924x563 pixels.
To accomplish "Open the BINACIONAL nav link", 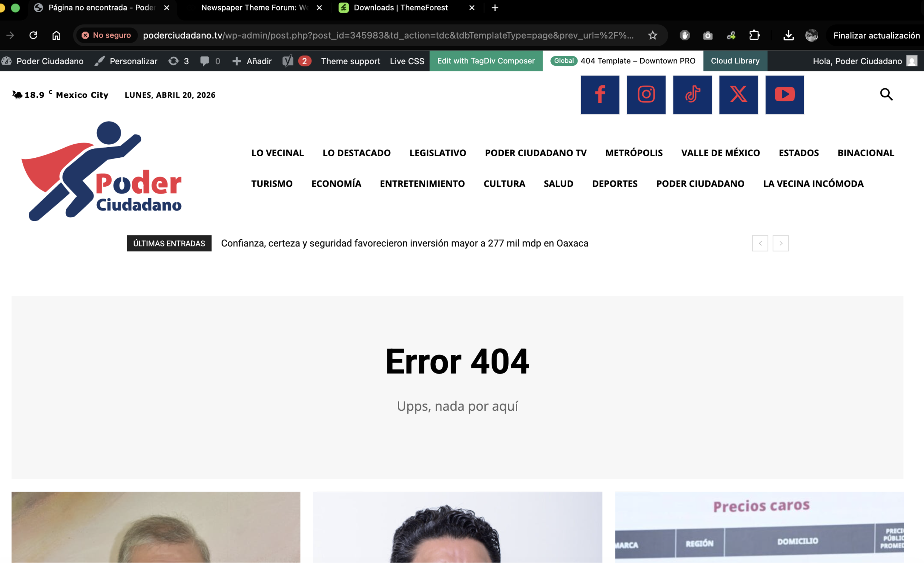I will coord(866,153).
